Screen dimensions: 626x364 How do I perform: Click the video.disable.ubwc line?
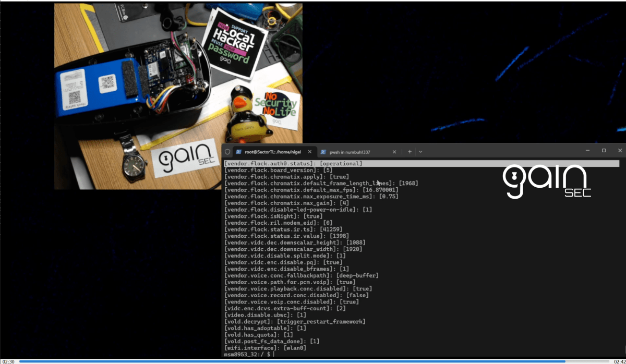(x=265, y=315)
